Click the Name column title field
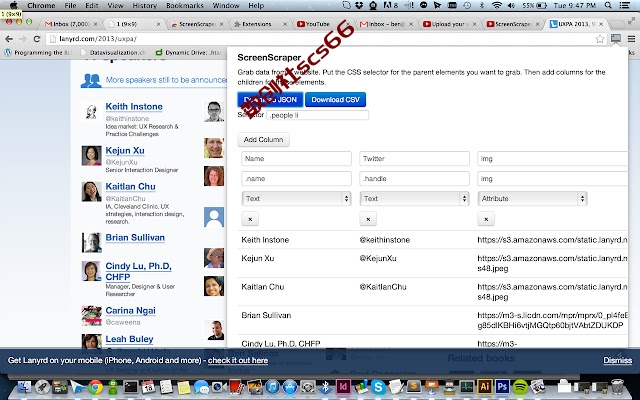The image size is (640, 400). 296,158
